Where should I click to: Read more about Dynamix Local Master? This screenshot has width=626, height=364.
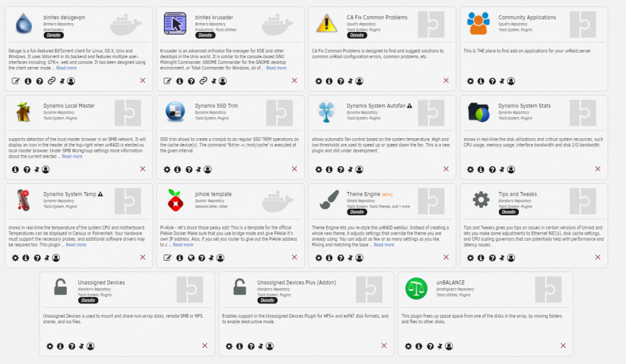(72, 156)
